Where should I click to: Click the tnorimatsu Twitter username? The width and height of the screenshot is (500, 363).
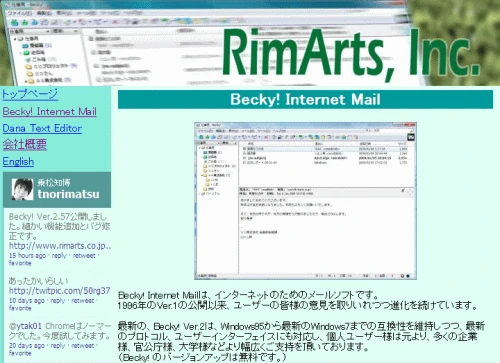tap(68, 194)
